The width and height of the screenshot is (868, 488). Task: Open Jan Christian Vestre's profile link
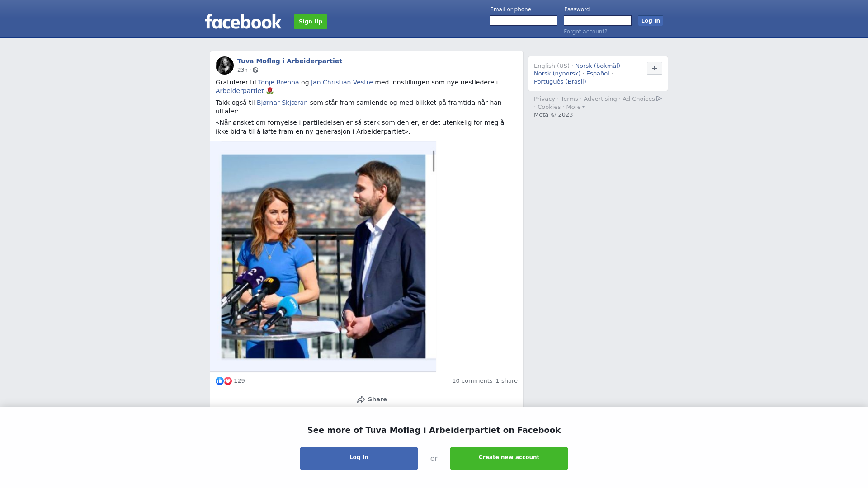click(x=342, y=82)
